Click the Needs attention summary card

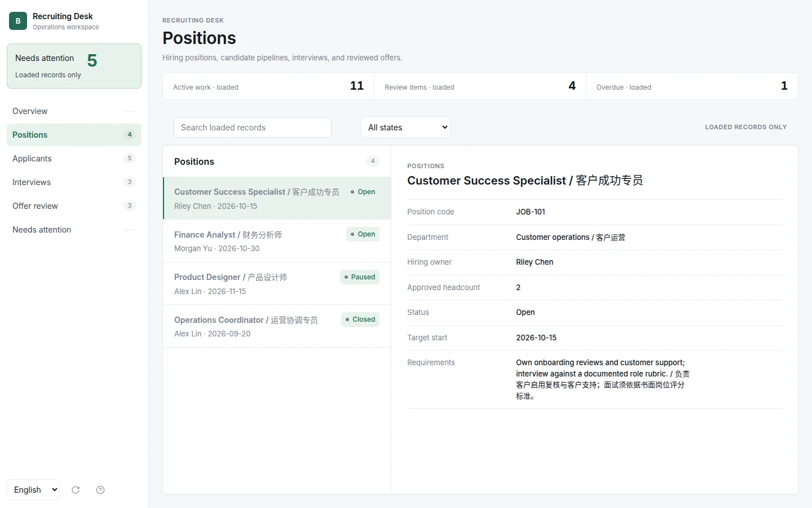[74, 66]
